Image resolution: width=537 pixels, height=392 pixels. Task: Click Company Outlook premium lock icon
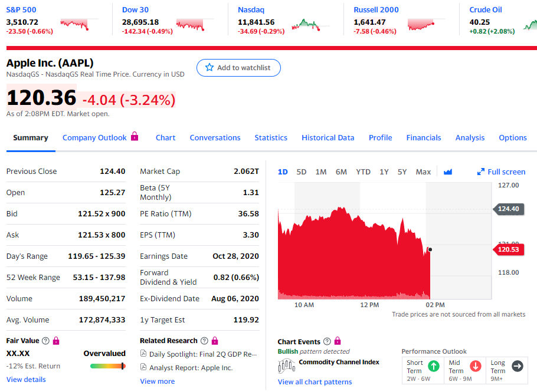135,136
